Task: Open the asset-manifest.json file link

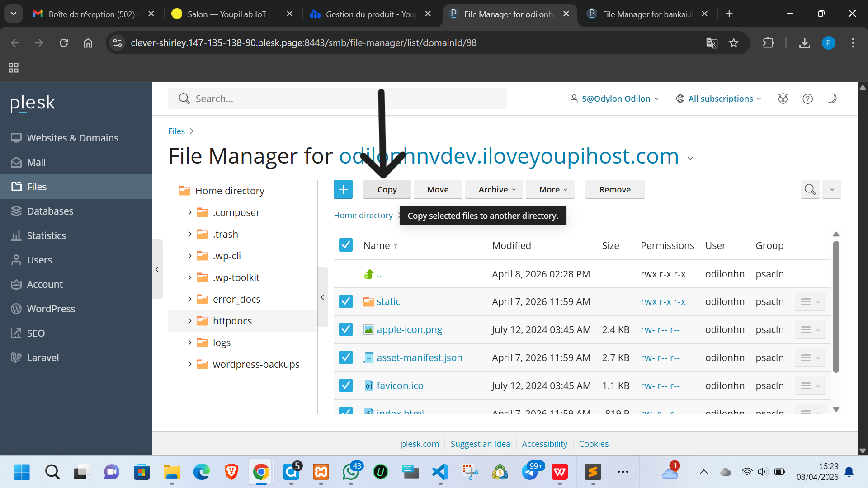Action: tap(419, 357)
